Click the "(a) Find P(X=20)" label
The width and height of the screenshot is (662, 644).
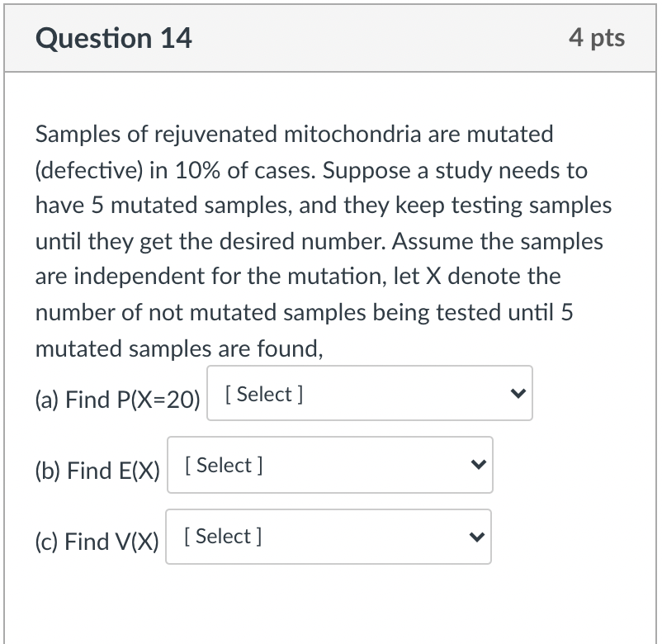(x=117, y=400)
